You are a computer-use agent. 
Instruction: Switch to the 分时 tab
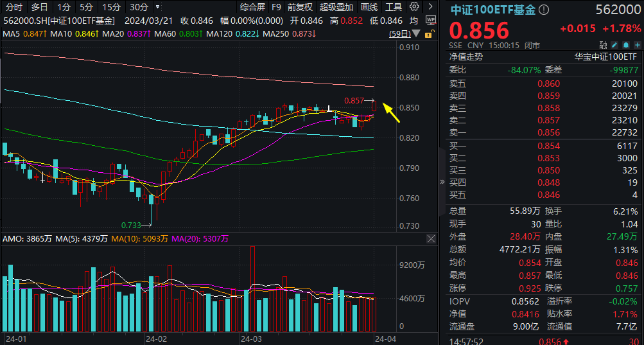click(x=14, y=7)
